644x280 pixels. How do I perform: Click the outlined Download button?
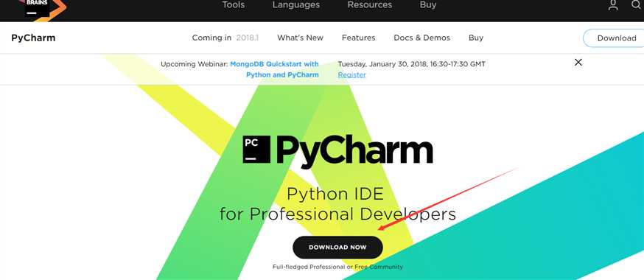pyautogui.click(x=614, y=38)
